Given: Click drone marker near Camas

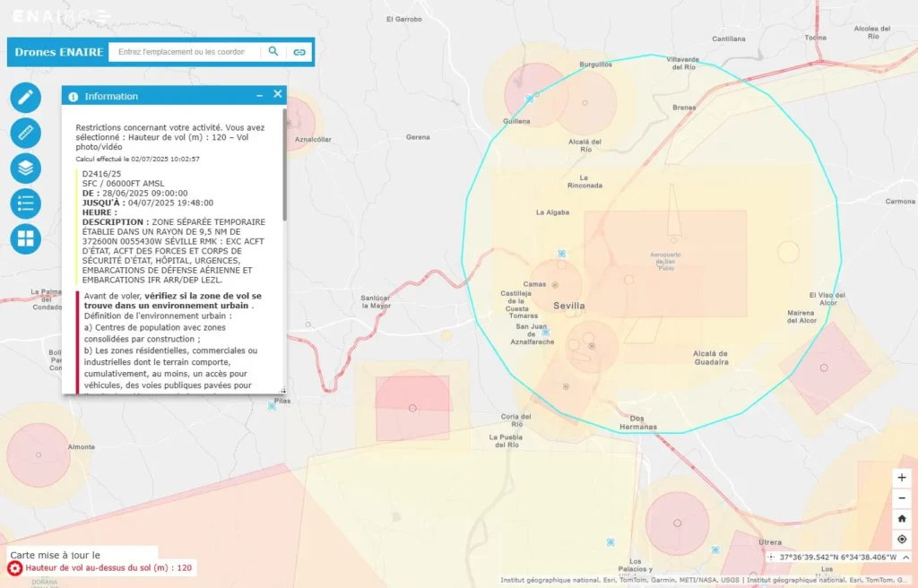Looking at the screenshot, I should point(561,254).
